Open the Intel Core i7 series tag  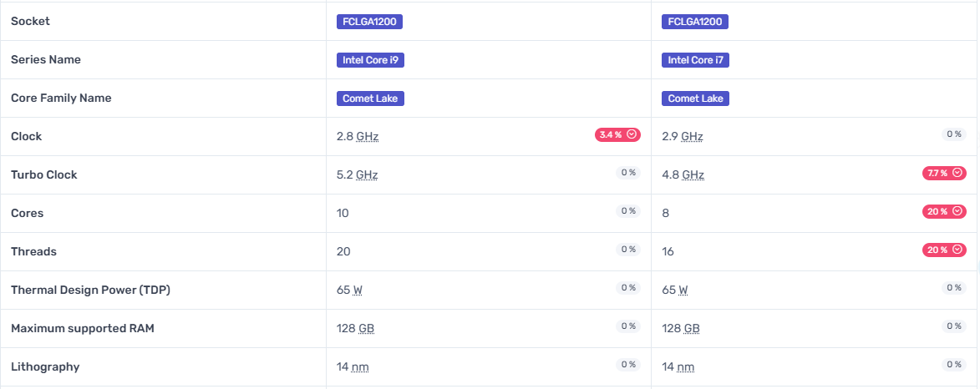696,60
